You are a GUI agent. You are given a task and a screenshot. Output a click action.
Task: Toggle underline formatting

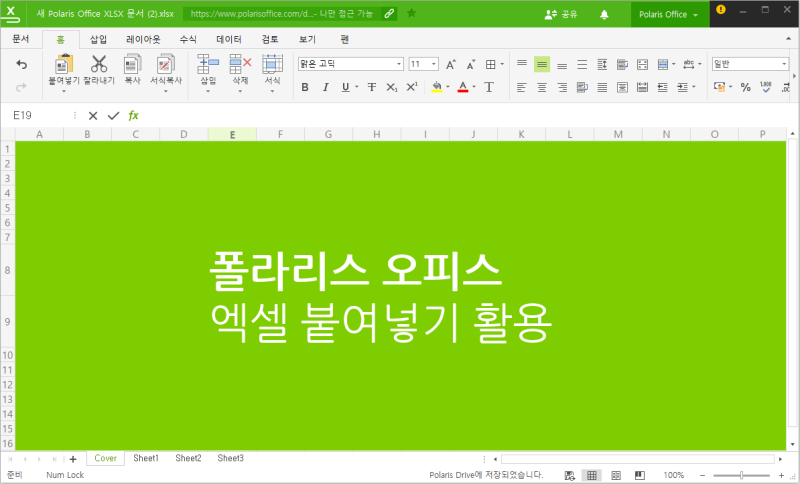coord(345,87)
